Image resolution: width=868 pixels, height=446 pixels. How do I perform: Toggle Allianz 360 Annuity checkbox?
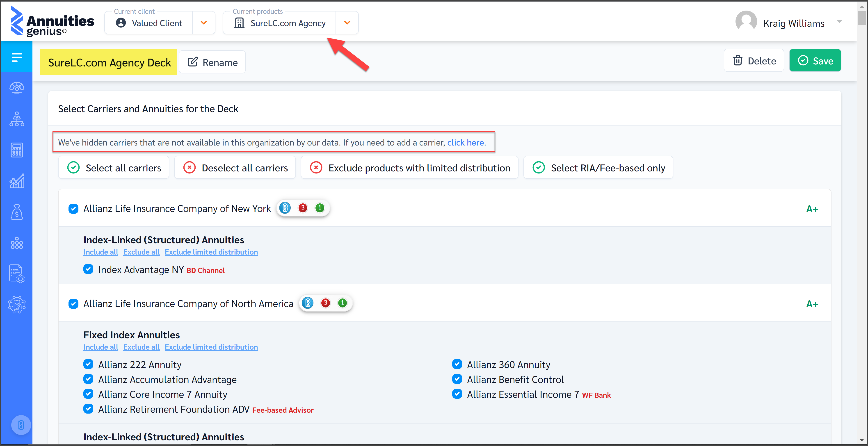457,364
